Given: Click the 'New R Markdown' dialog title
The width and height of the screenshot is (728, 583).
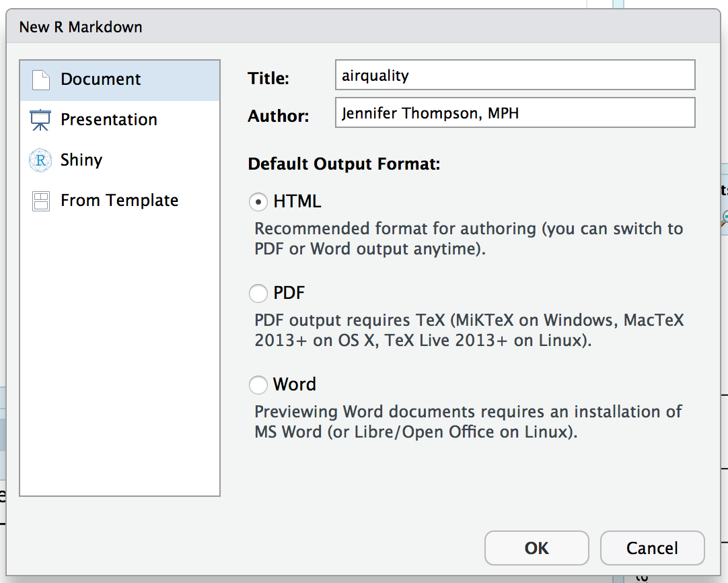Looking at the screenshot, I should pyautogui.click(x=81, y=27).
